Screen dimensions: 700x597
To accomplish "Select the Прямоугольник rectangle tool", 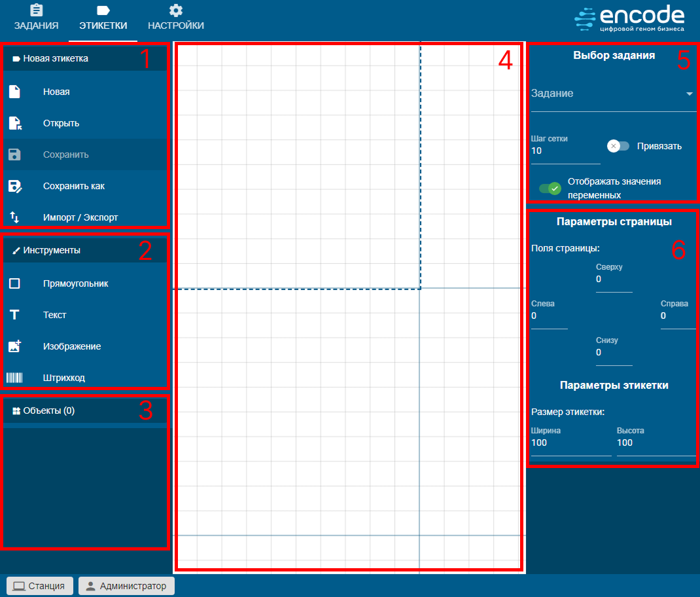I will 14,283.
